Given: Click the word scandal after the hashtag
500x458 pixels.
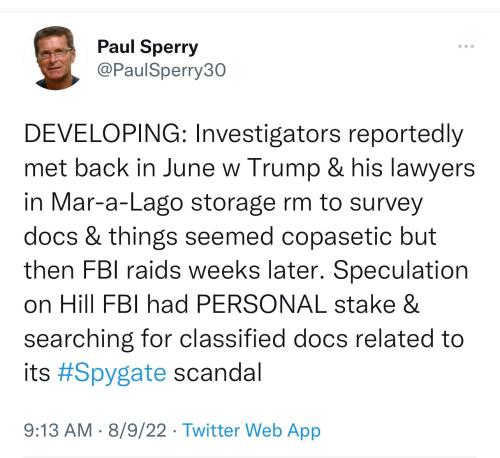Looking at the screenshot, I should (x=218, y=372).
